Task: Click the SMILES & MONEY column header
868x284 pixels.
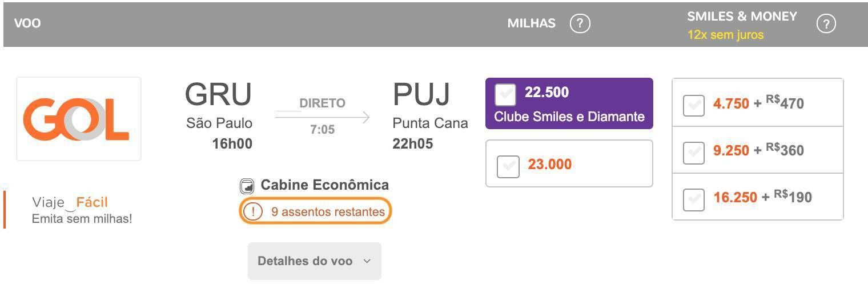Action: tap(742, 17)
